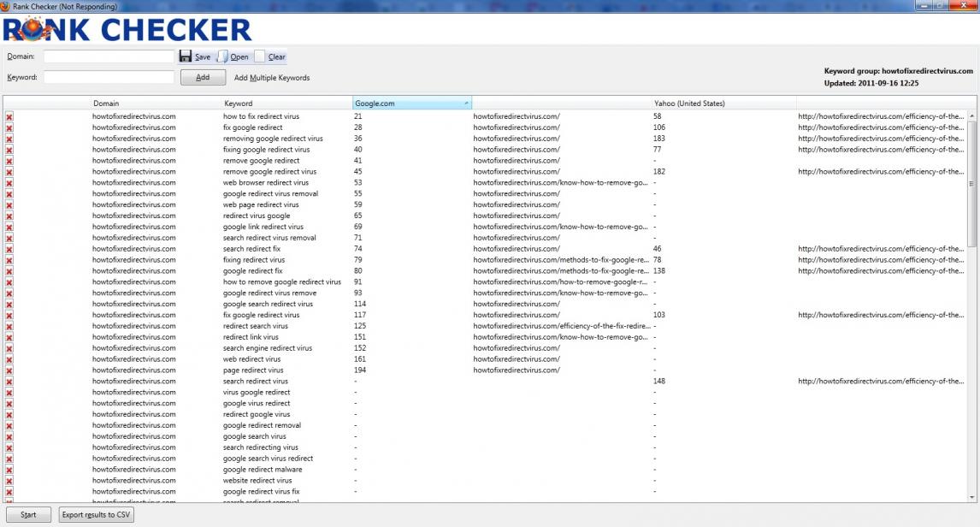Focus the Keyword input field
The height and width of the screenshot is (527, 980).
tap(109, 78)
